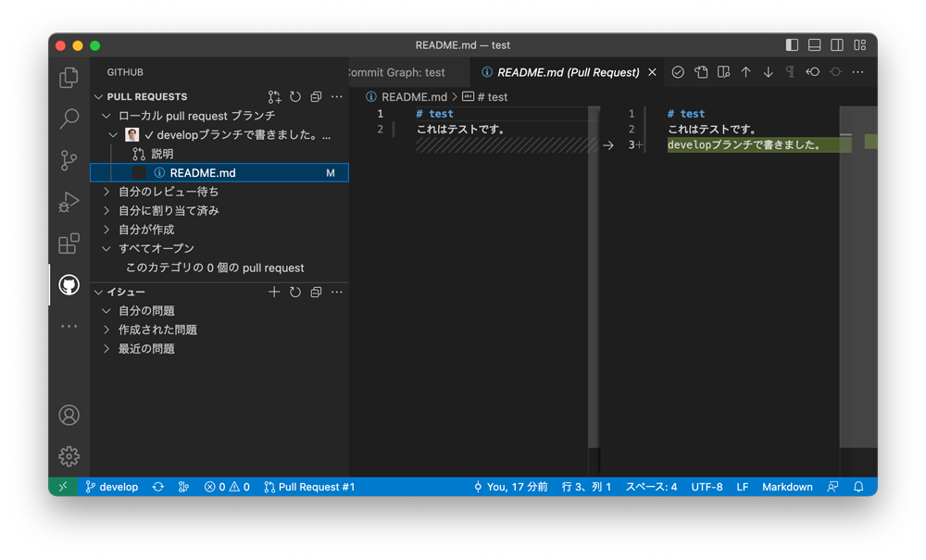Select README.md file in pull request tree
This screenshot has height=560, width=926.
pos(219,173)
